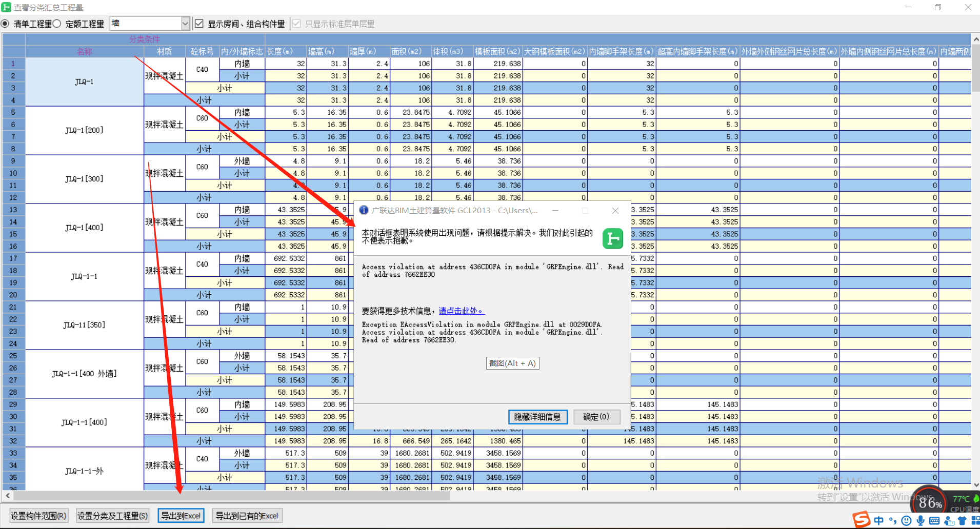The width and height of the screenshot is (980, 529).
Task: Open the 请点击此处 technical info link
Action: (x=461, y=311)
